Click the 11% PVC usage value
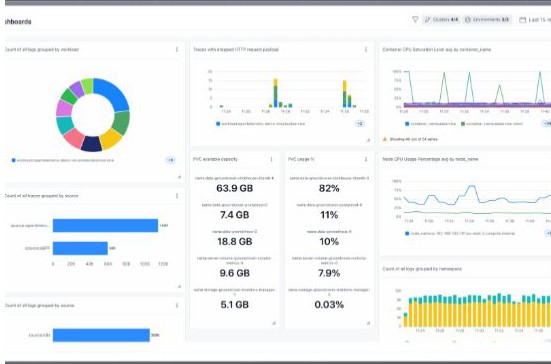Screen dimensions: 551x364 coord(329,215)
